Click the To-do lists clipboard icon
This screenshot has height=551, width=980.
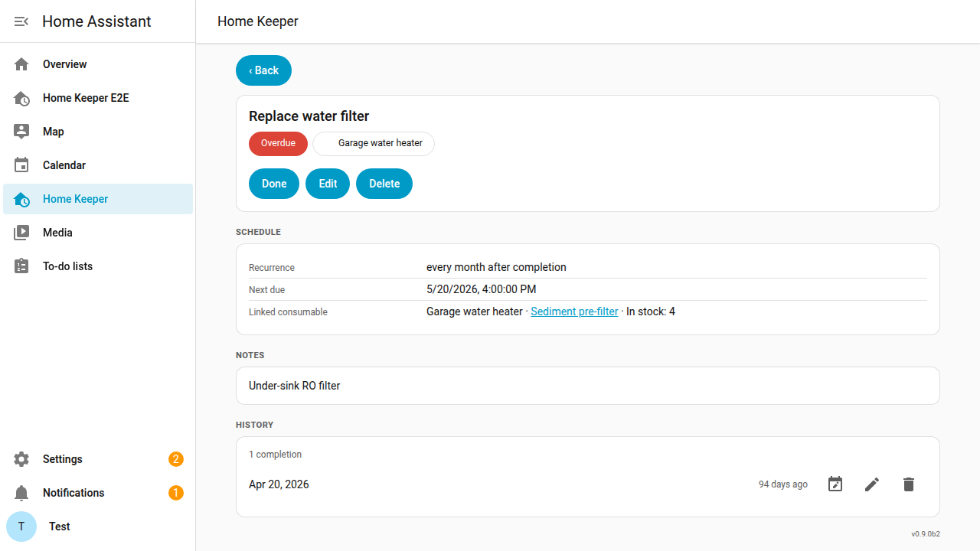21,266
